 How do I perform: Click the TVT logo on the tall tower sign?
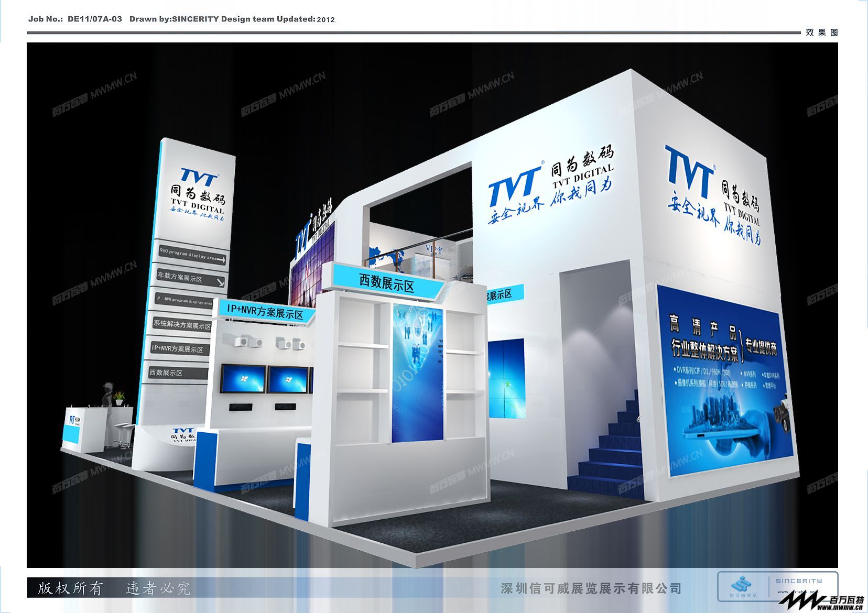coord(199,177)
